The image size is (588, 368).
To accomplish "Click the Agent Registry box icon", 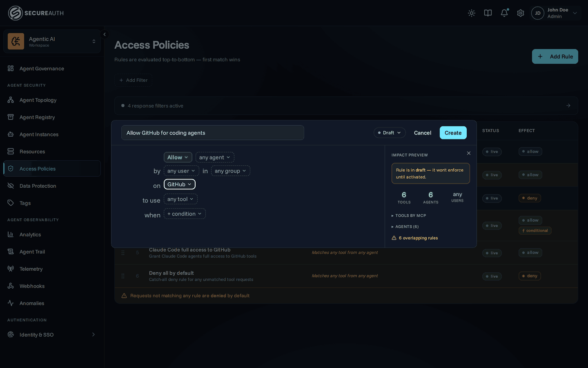I will coord(11,117).
